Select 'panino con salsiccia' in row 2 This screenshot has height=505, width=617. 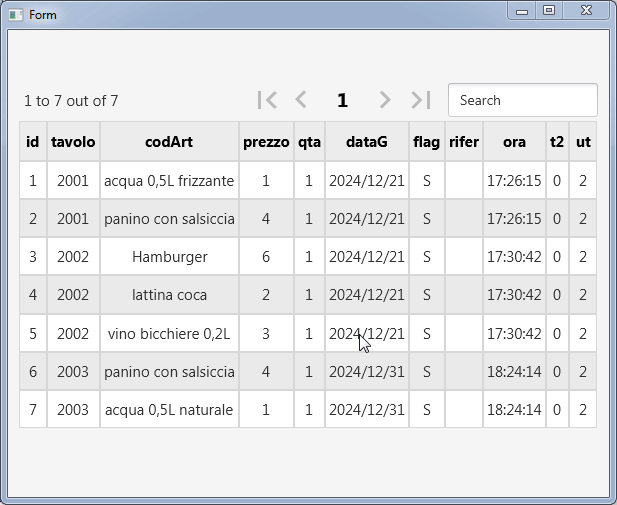[169, 218]
